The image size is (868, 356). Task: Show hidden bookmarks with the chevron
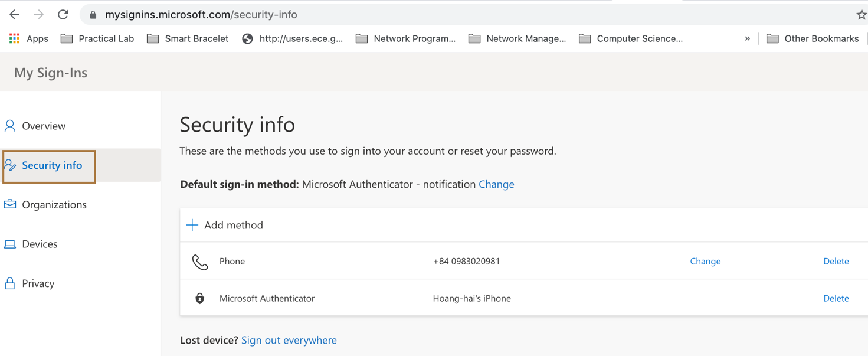pos(747,38)
